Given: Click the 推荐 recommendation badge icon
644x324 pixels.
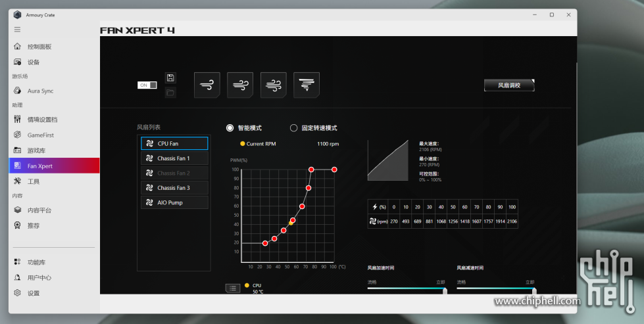Looking at the screenshot, I should point(17,225).
